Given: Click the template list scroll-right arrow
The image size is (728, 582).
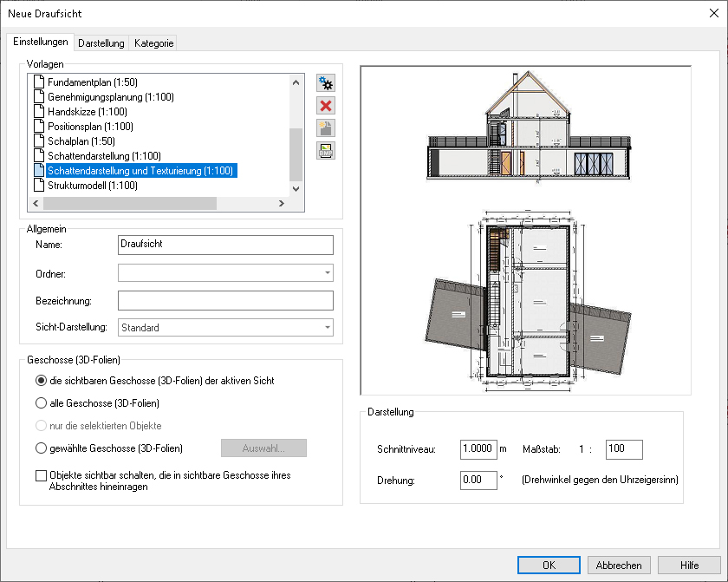Looking at the screenshot, I should [282, 204].
